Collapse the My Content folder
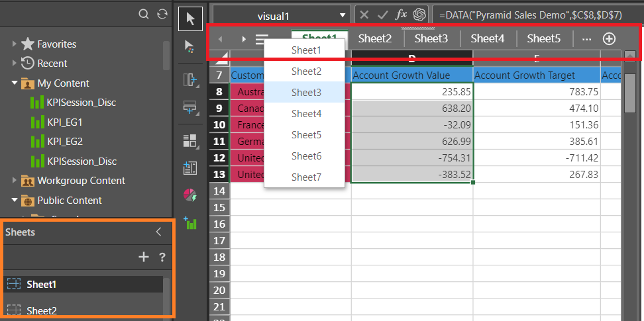Screen dimensions: 644x321 14,83
